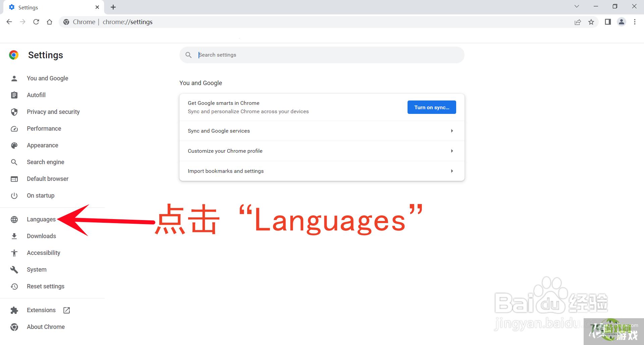
Task: Open Languages settings
Action: pyautogui.click(x=41, y=219)
